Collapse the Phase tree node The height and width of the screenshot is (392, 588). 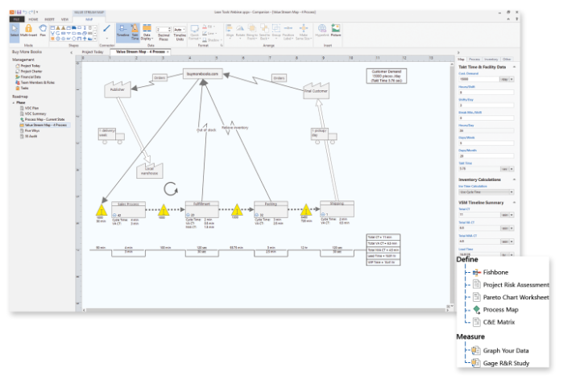(x=14, y=102)
